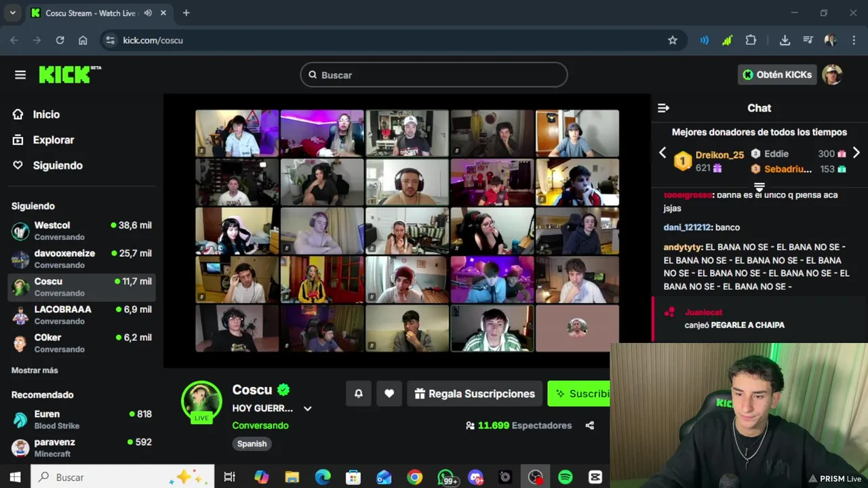Viewport: 868px width, 488px height.
Task: Mute the tab via the speaker icon
Action: pos(148,13)
